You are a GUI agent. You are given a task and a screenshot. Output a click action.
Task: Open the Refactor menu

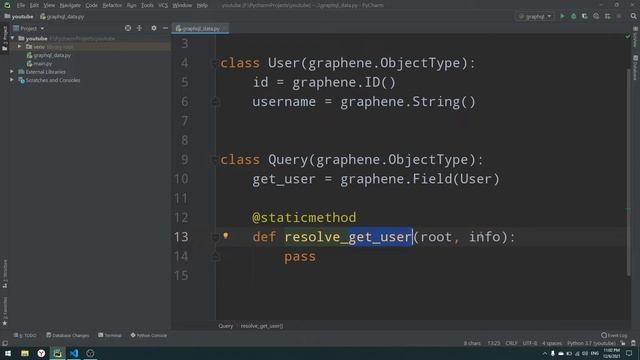tap(112, 5)
